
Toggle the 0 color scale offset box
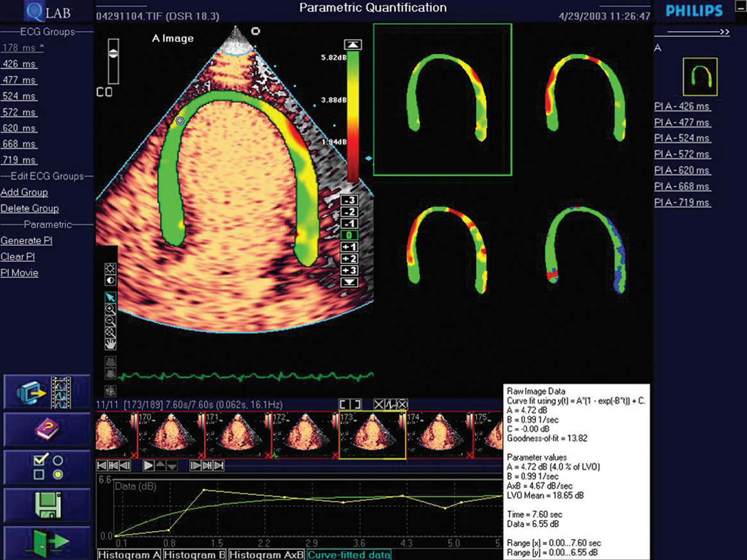click(x=349, y=235)
